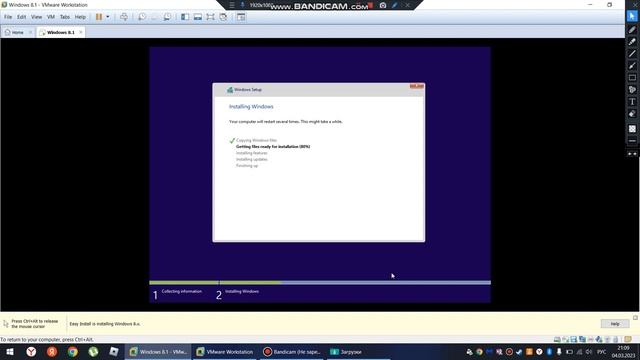
Task: Close the Windows 8.1 tab
Action: 81,32
